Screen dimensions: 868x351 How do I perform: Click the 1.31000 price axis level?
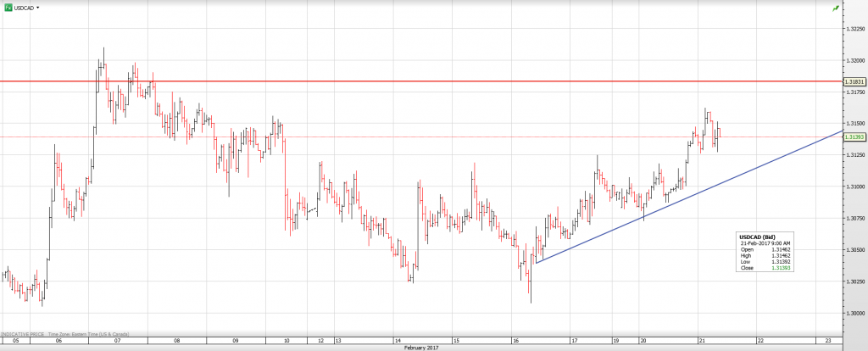click(854, 186)
